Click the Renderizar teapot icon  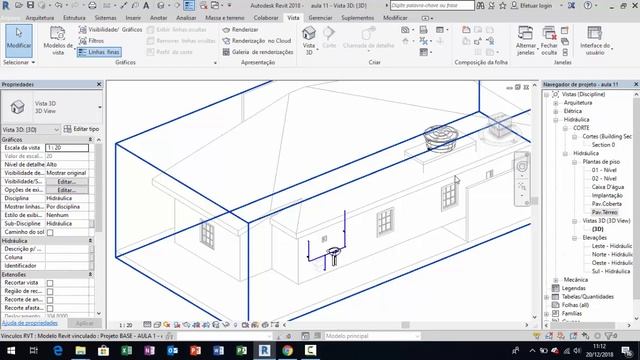(226, 30)
